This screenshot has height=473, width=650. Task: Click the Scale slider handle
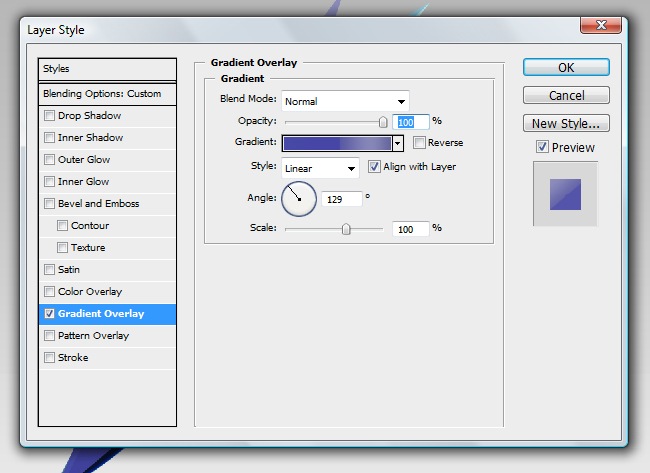(x=346, y=229)
